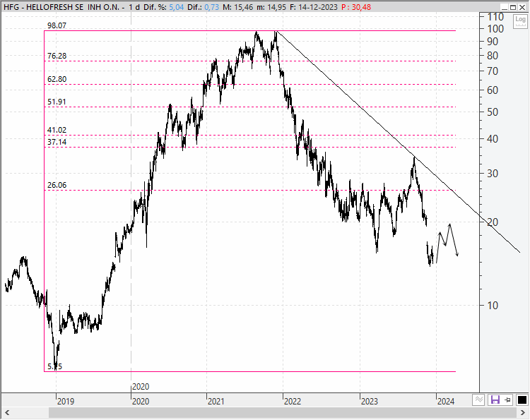Toggle the Log scale button
The image size is (530, 420).
click(x=520, y=21)
